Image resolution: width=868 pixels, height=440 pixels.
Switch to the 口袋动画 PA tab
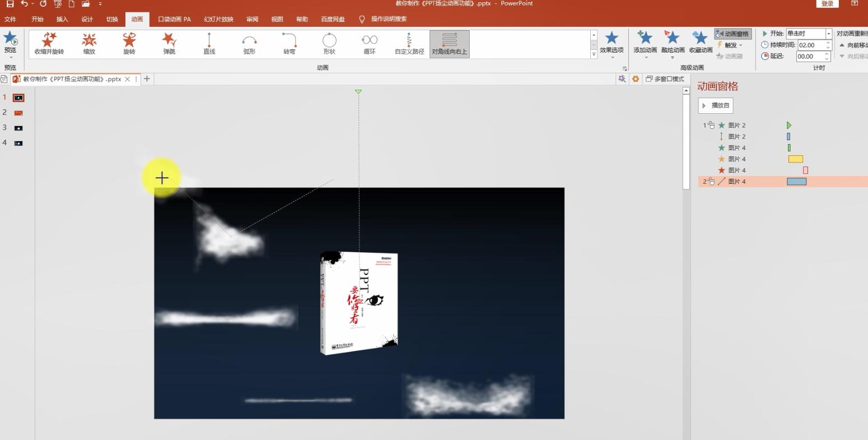pyautogui.click(x=174, y=18)
